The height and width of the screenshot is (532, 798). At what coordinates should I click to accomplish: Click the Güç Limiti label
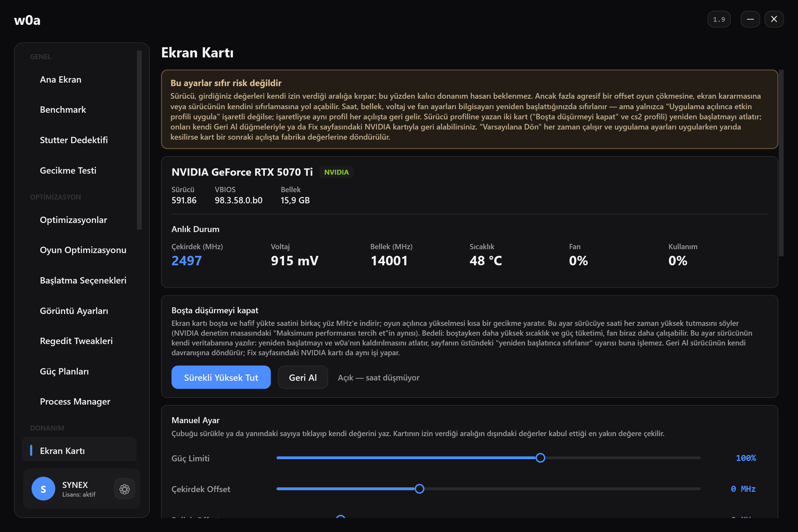point(190,458)
